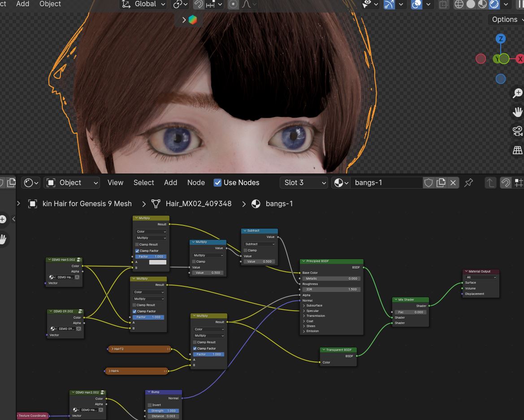524x420 pixels.
Task: Adjust Bump node Strength slider
Action: [x=163, y=411]
